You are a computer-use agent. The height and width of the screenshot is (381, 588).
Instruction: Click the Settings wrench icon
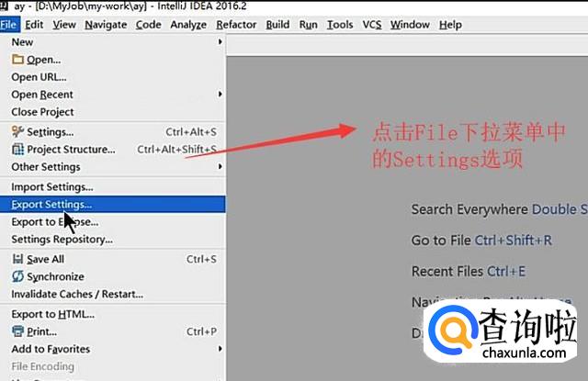point(17,131)
